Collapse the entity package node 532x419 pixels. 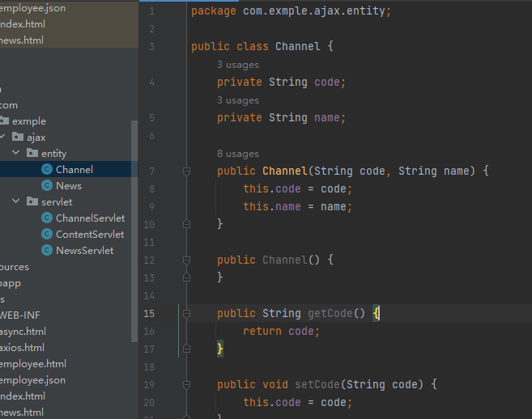pyautogui.click(x=16, y=154)
